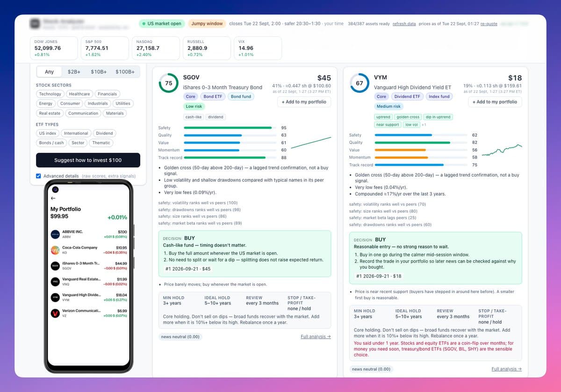
Task: Tap the VNQ round icon in phone portfolio
Action: [55, 282]
